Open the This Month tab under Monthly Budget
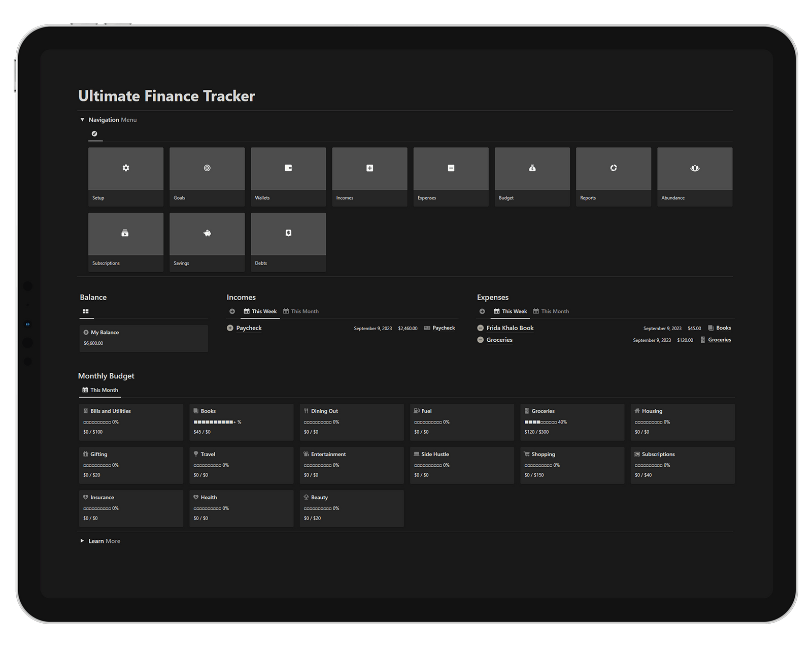The image size is (812, 647). (x=100, y=390)
